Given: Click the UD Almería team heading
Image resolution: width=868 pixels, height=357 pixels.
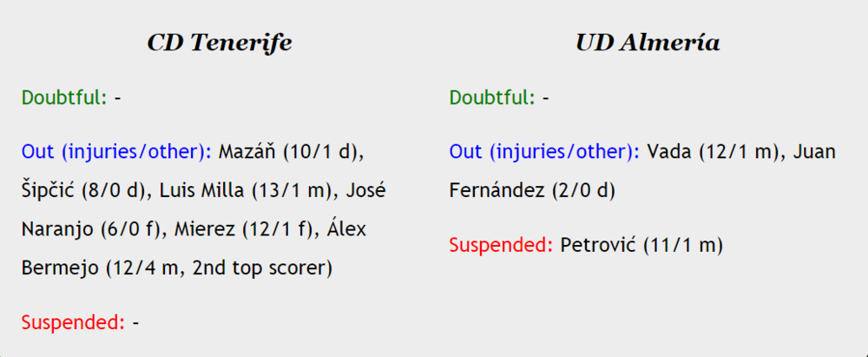Looking at the screenshot, I should point(648,43).
